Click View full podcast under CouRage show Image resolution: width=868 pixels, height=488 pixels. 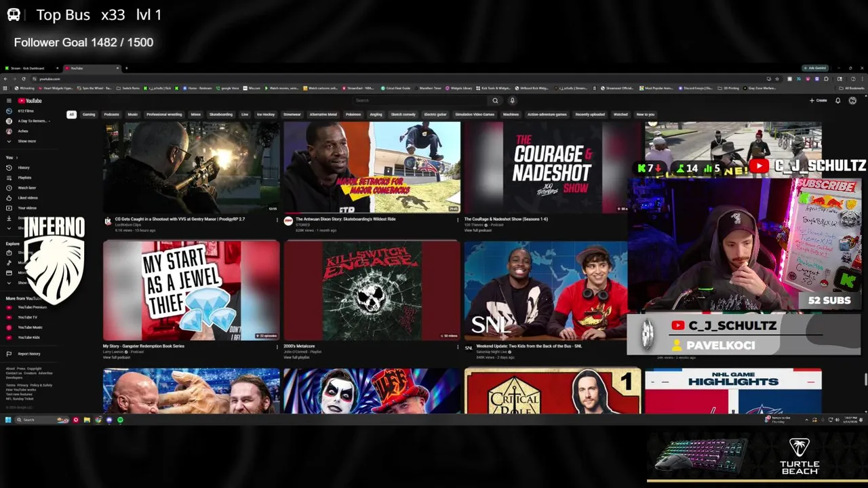tap(478, 230)
